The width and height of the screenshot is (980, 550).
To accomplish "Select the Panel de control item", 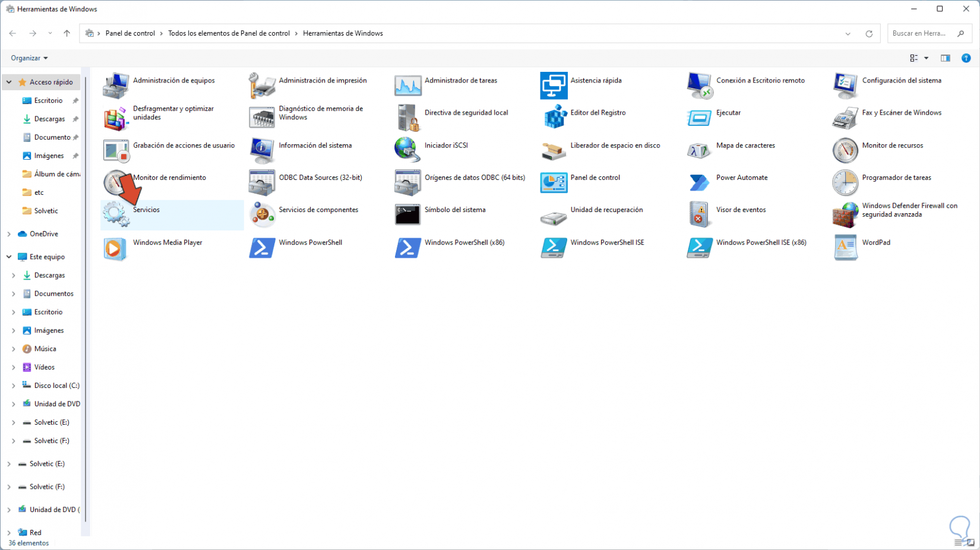I will coord(595,178).
